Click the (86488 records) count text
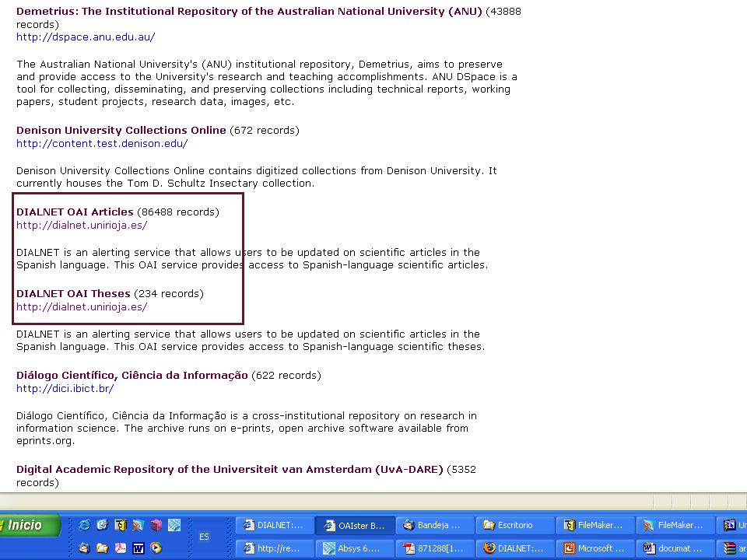 pos(178,212)
